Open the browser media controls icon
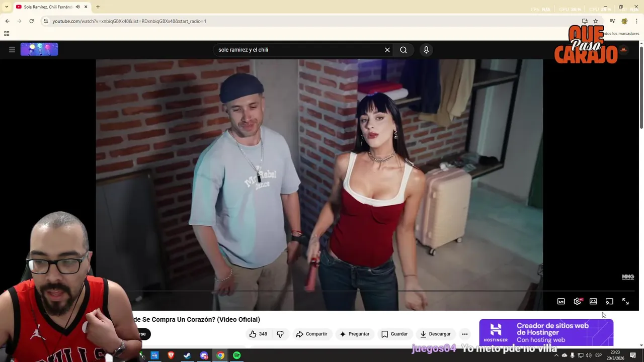Image resolution: width=644 pixels, height=362 pixels. (x=612, y=21)
